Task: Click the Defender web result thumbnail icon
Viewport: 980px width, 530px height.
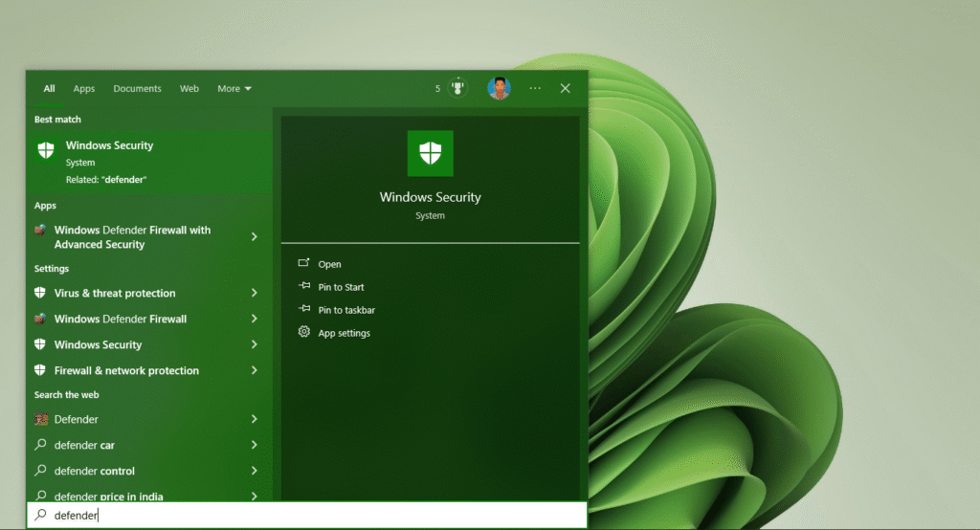Action: pyautogui.click(x=41, y=419)
